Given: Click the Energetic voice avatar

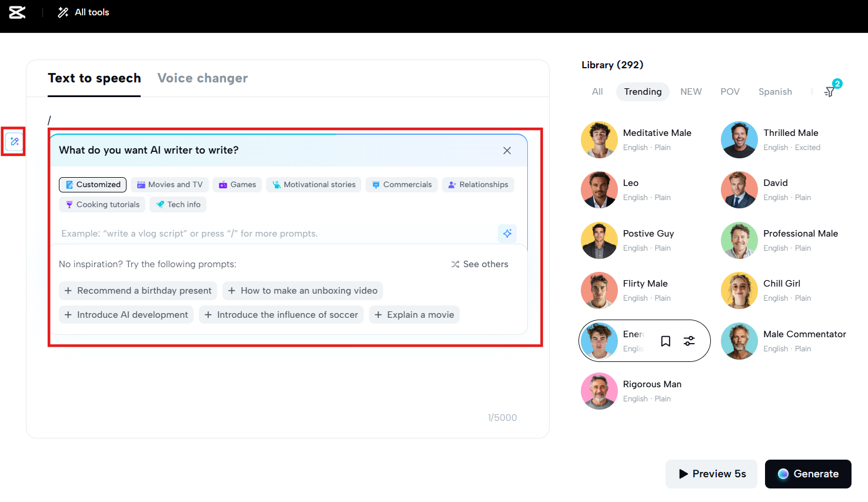Looking at the screenshot, I should tap(599, 341).
